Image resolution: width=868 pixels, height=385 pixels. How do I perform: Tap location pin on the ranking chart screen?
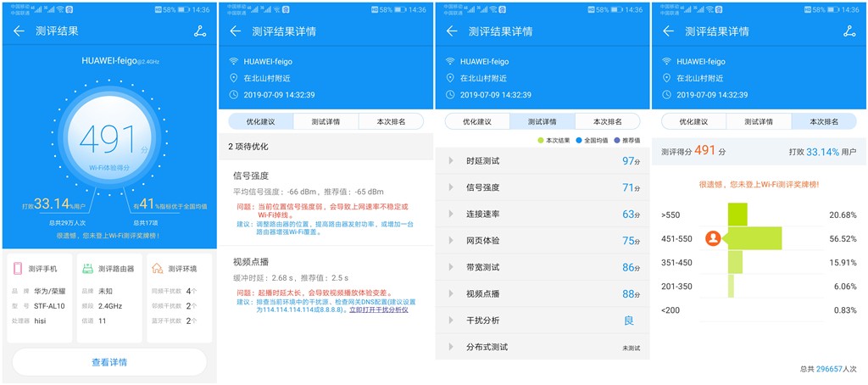coord(666,78)
